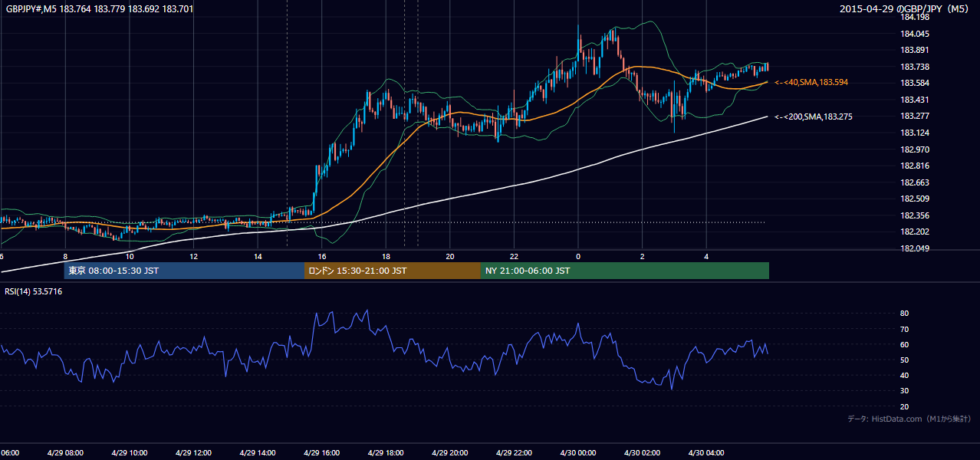Click RSI scale value 40
The height and width of the screenshot is (460, 980).
pyautogui.click(x=904, y=375)
